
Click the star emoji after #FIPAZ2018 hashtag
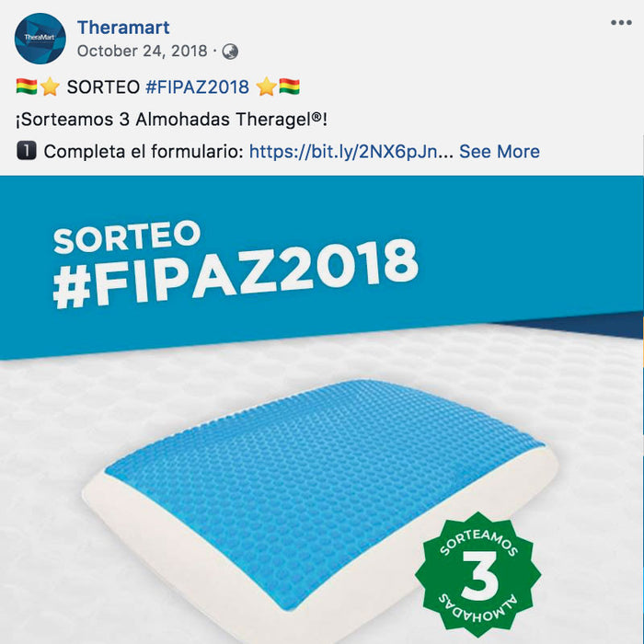pyautogui.click(x=266, y=86)
